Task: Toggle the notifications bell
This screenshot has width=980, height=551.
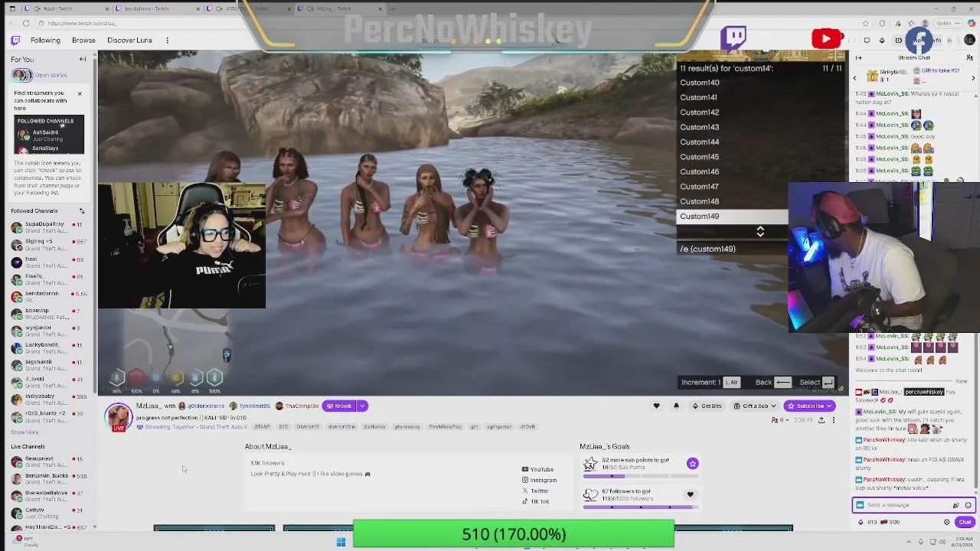Action: 676,406
